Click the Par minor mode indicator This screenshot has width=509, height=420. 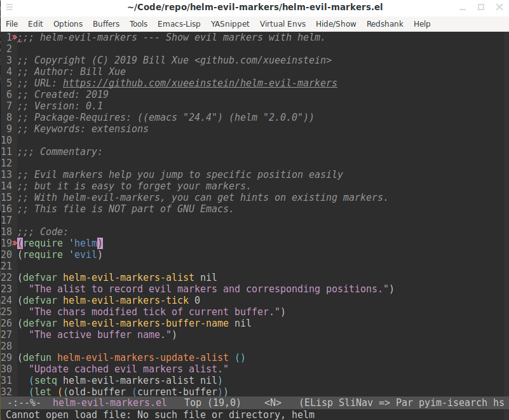tap(404, 403)
